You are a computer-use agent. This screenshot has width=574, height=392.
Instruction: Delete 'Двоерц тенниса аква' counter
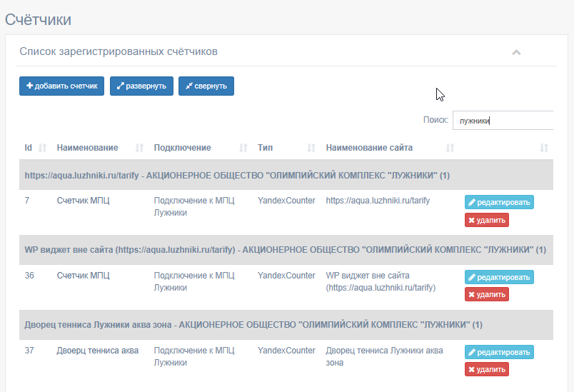coord(487,369)
